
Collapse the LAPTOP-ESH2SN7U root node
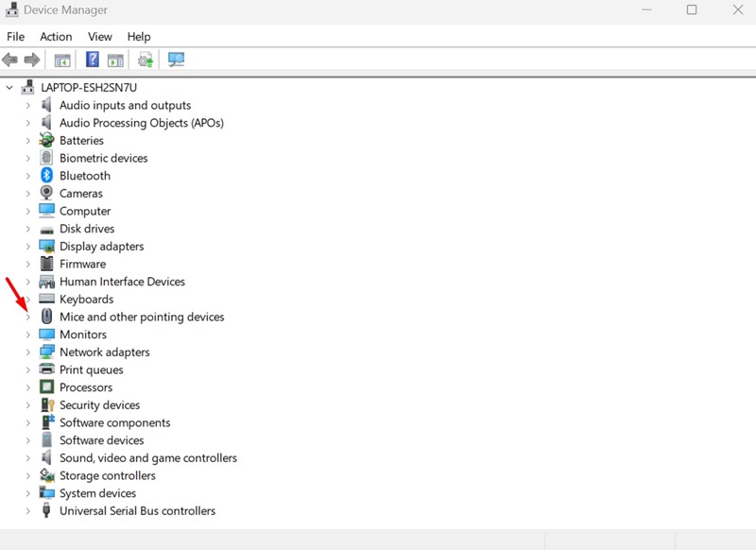click(x=10, y=88)
